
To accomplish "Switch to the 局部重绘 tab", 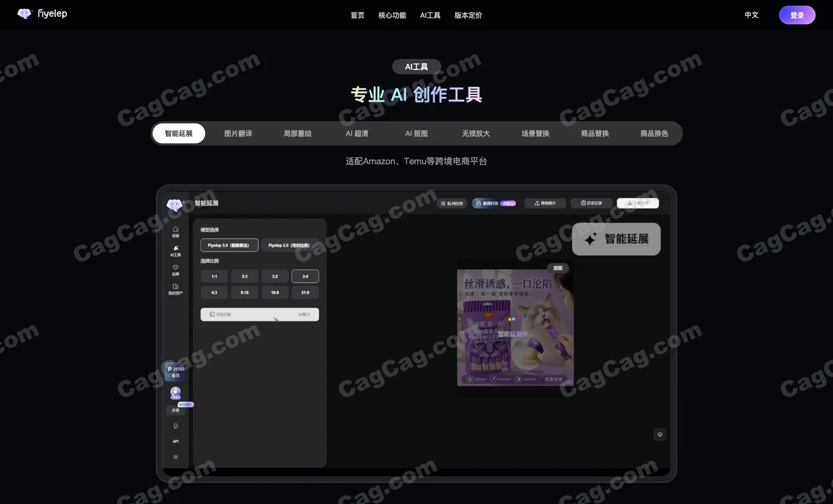I will coord(298,133).
